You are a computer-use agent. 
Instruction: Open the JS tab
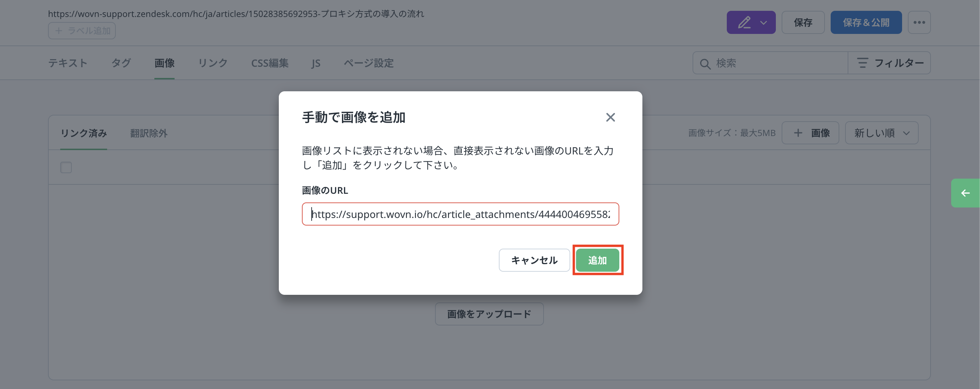[x=316, y=63]
